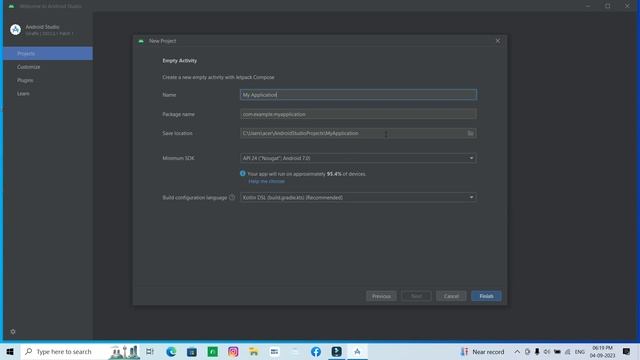Viewport: 640px width, 360px height.
Task: Open the volume control in system tray
Action: pos(547,351)
